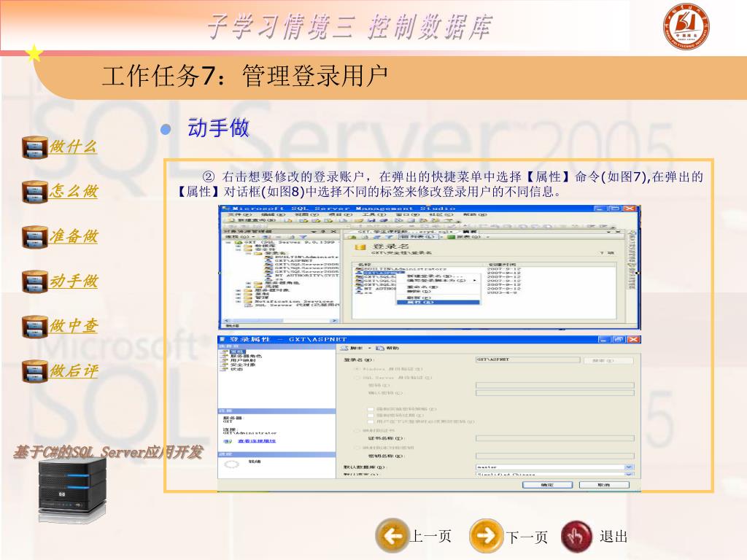Open 工具 menu in Management Studio
747x560 pixels.
(x=373, y=215)
